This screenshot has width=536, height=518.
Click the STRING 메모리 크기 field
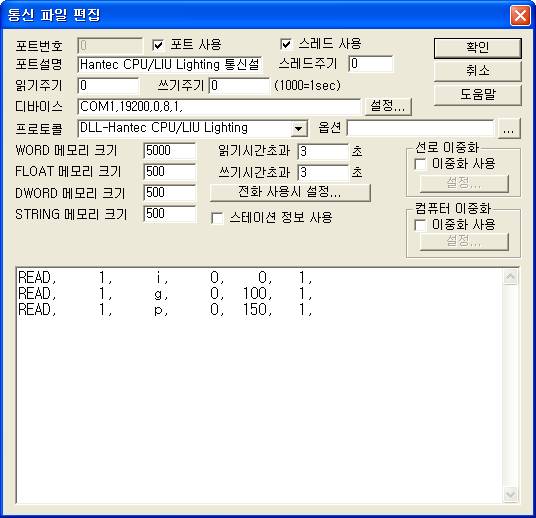tap(170, 214)
